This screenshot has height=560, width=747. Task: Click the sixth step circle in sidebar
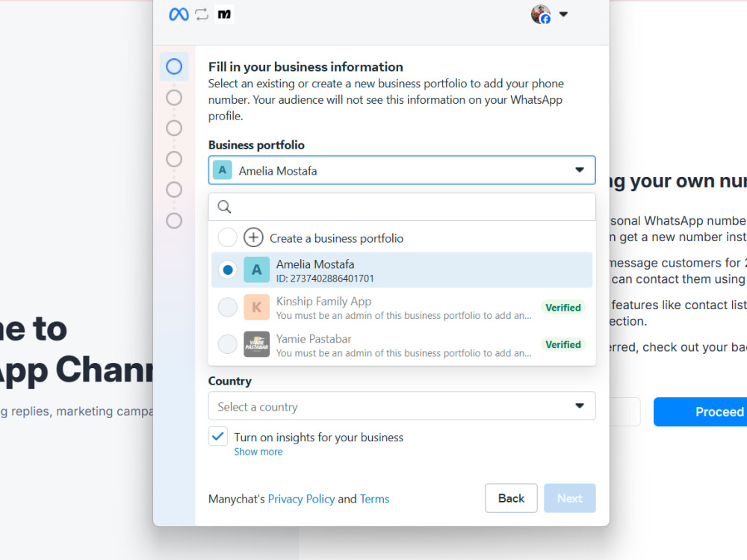174,220
